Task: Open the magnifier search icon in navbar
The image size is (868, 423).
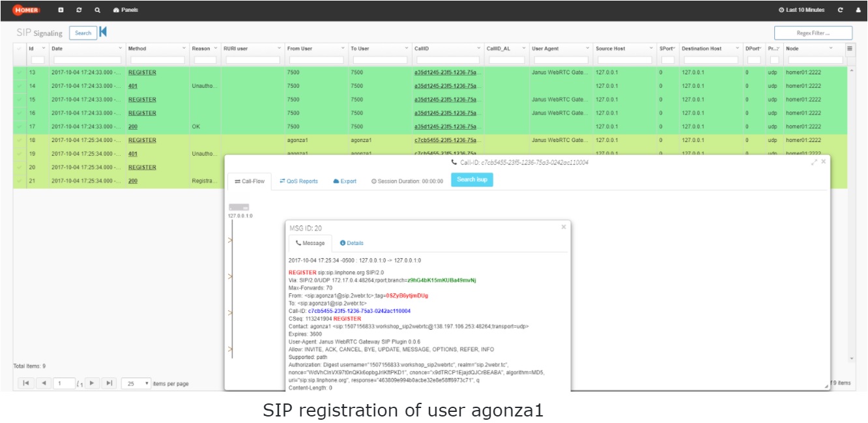Action: coord(97,10)
